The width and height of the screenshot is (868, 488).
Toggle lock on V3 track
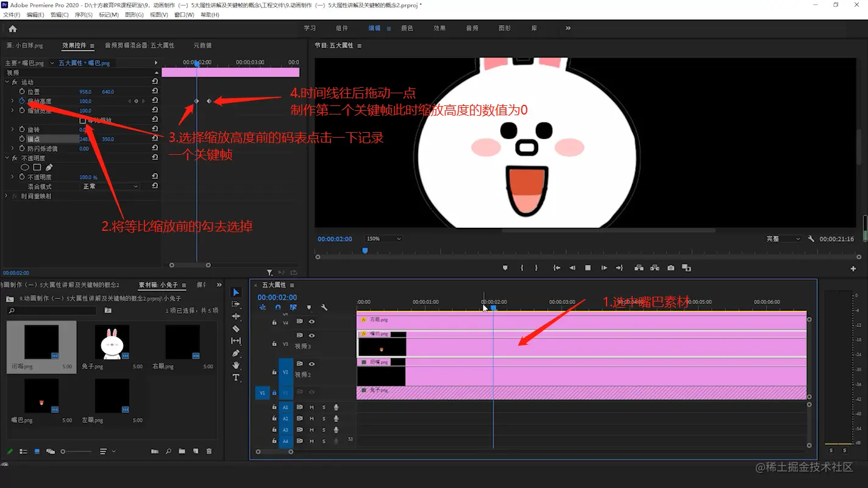(274, 344)
